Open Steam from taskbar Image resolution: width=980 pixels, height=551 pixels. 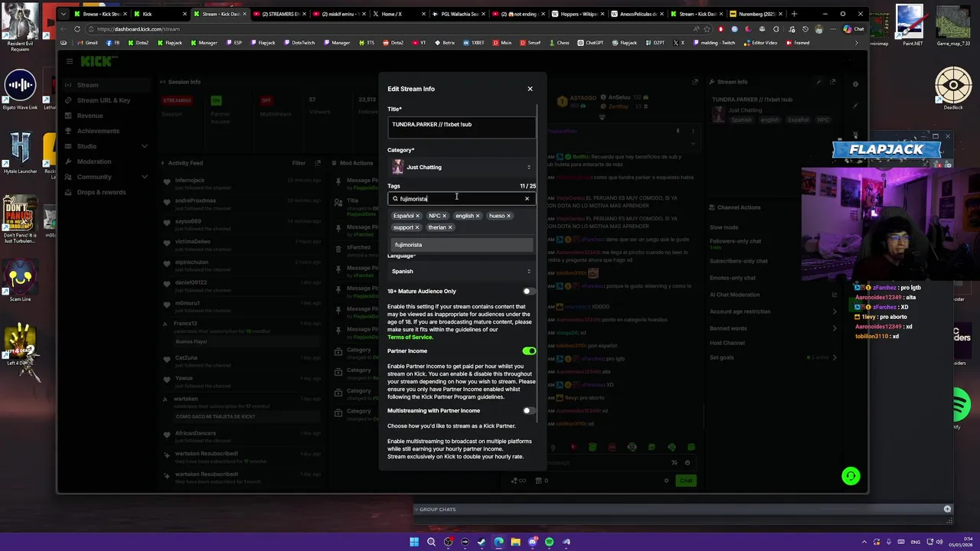click(482, 542)
